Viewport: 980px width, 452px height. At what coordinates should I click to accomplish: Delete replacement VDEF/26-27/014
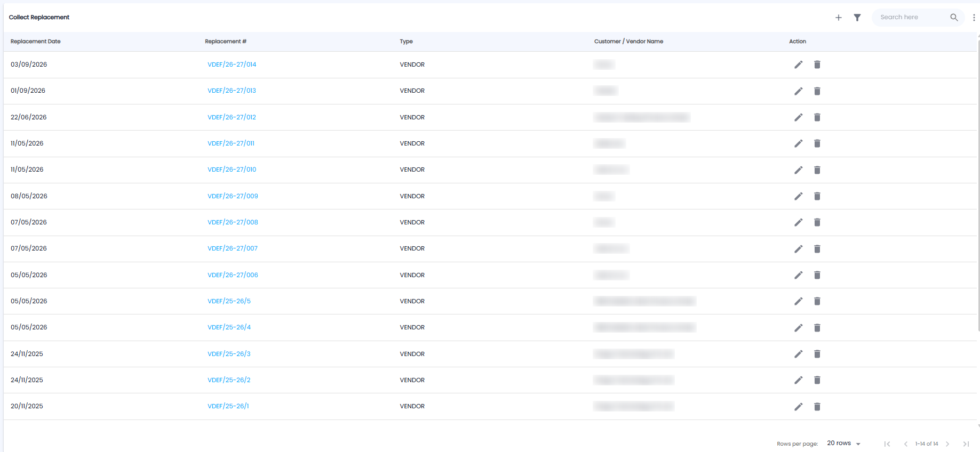(817, 64)
